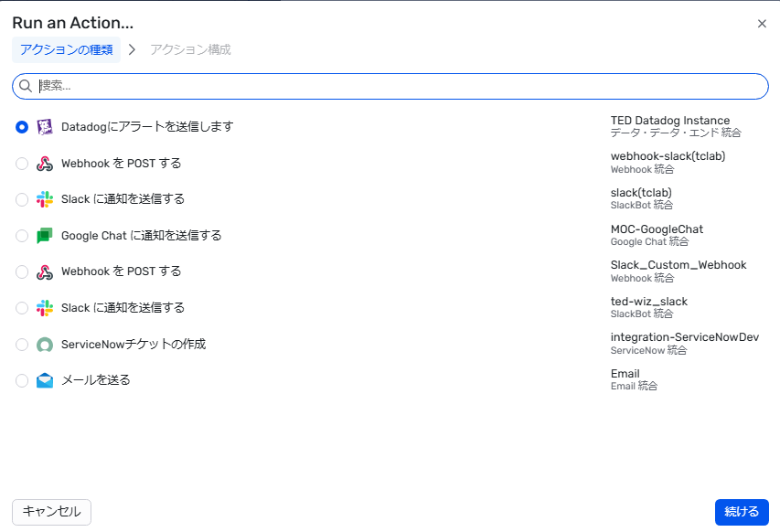Image resolution: width=780 pixels, height=532 pixels.
Task: Click the Slack_Custom_Webhook row's Webhook icon
Action: (x=45, y=271)
